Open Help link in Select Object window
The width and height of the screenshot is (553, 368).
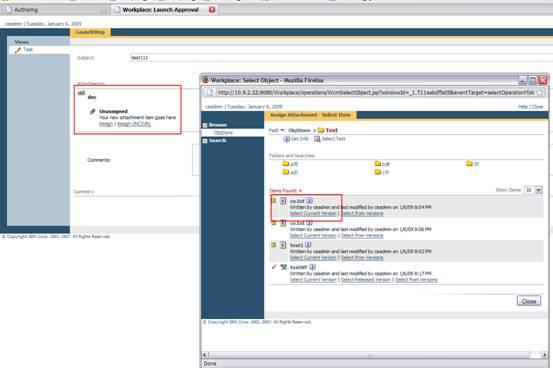tap(523, 107)
